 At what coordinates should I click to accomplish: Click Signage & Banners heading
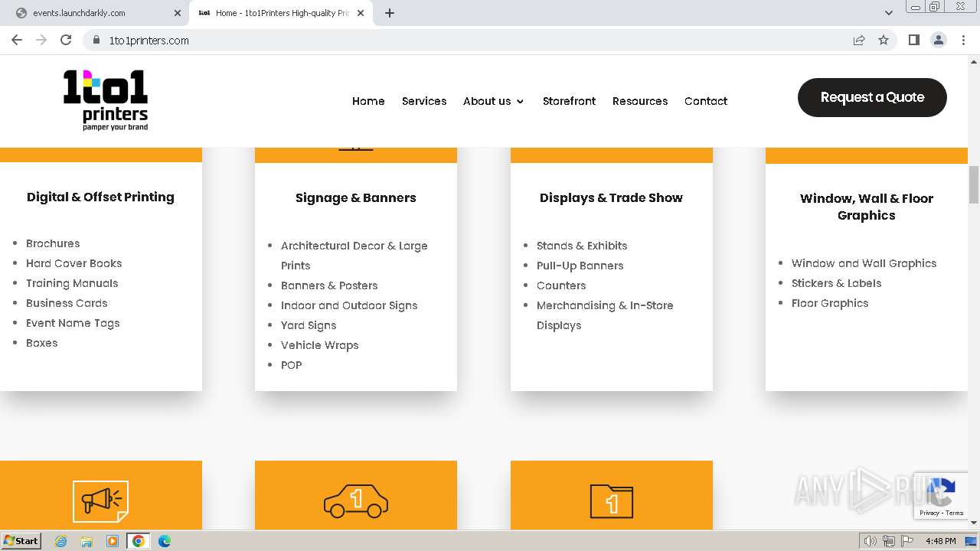(x=356, y=197)
